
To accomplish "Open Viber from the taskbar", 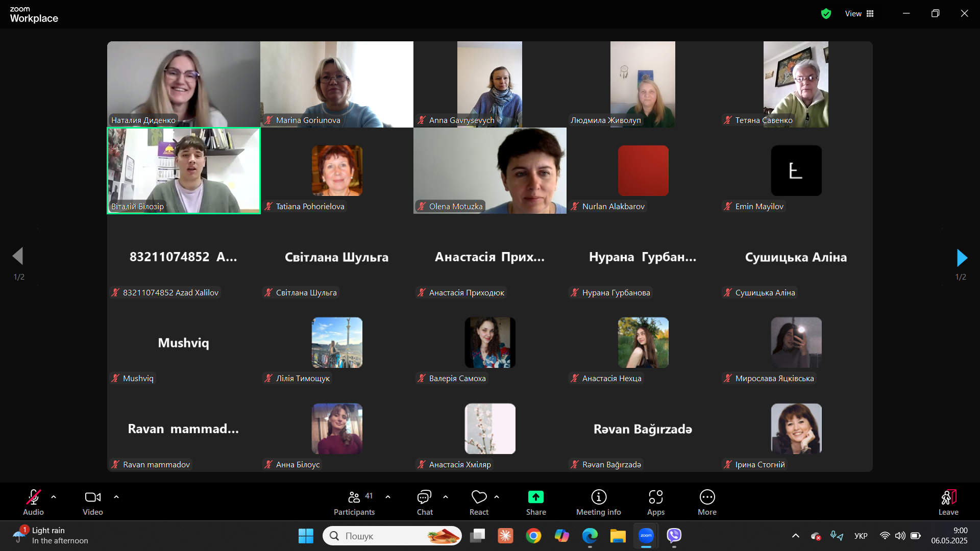I will [x=674, y=536].
